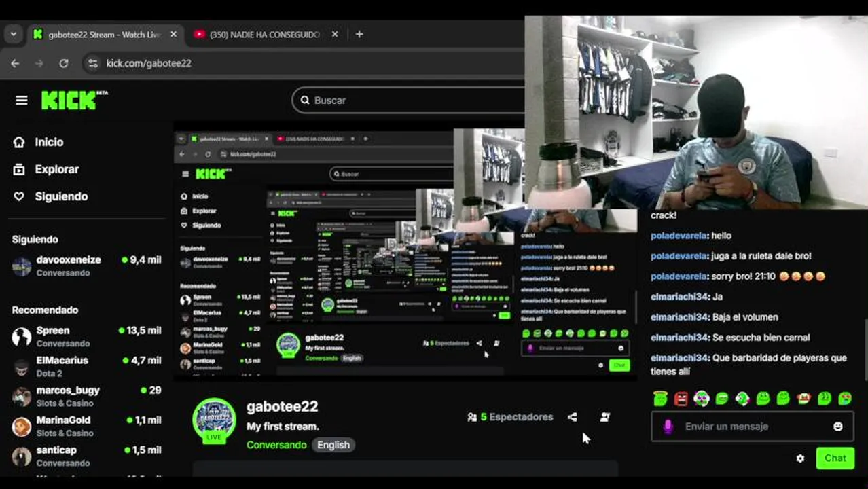This screenshot has width=868, height=489.
Task: Open the emoji picker in chat input
Action: coord(838,427)
